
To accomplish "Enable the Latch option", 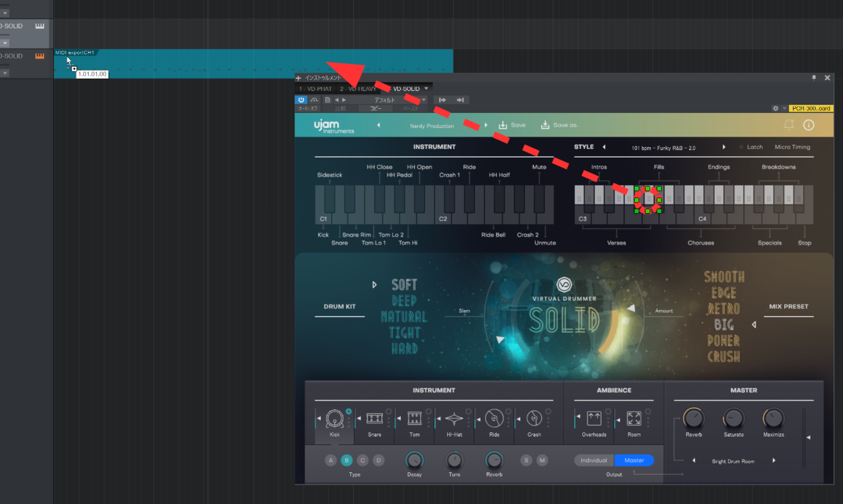I will pyautogui.click(x=751, y=147).
